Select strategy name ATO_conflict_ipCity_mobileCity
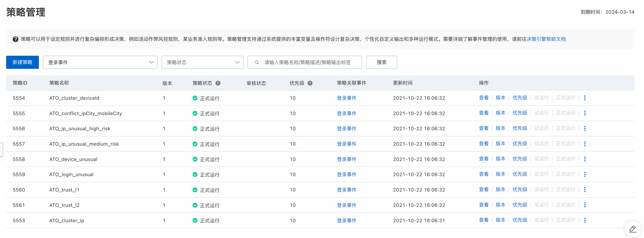The width and height of the screenshot is (644, 238). pos(86,114)
